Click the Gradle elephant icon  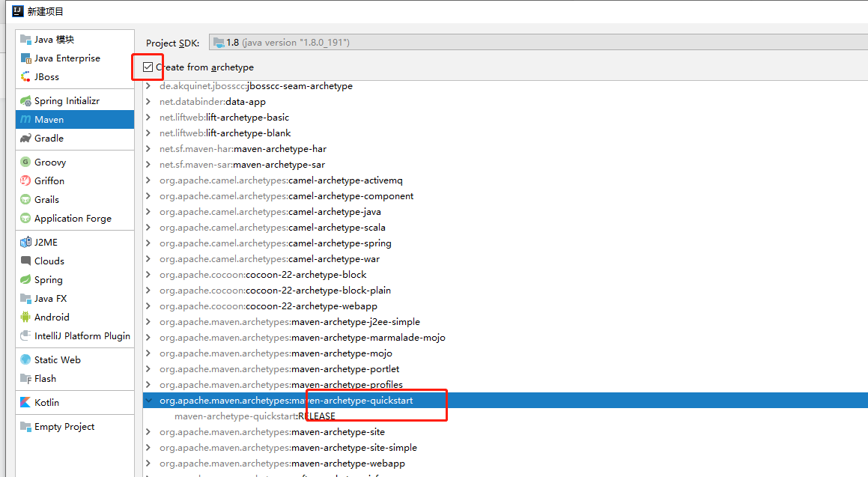[25, 139]
